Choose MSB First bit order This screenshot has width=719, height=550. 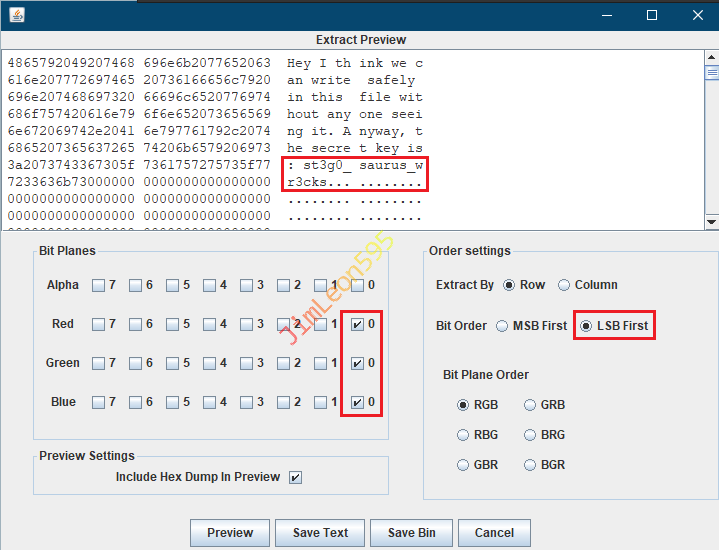coord(503,326)
